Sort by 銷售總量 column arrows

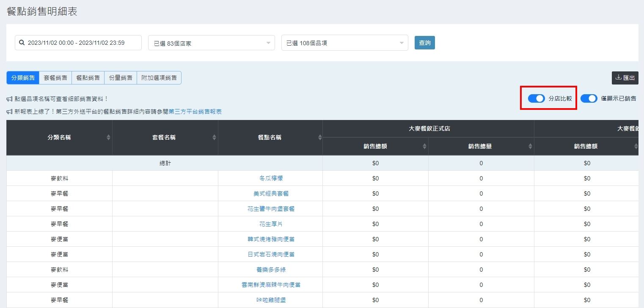click(530, 146)
